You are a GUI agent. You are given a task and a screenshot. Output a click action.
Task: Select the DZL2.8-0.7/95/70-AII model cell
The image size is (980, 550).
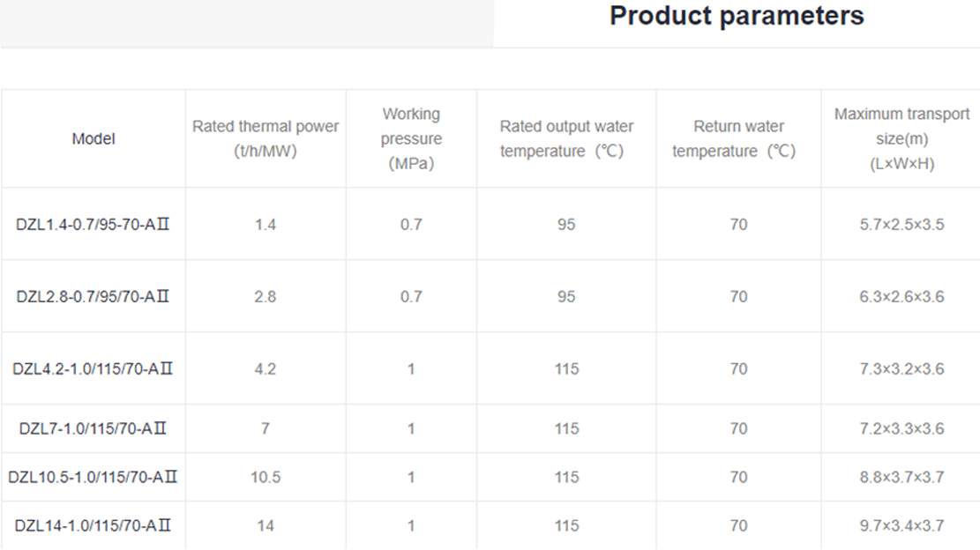94,297
